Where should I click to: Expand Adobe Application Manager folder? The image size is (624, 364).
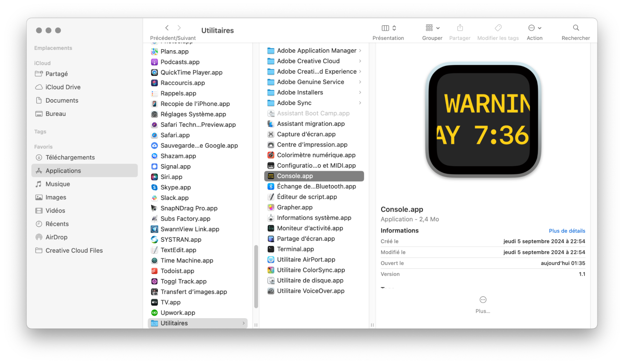point(361,50)
